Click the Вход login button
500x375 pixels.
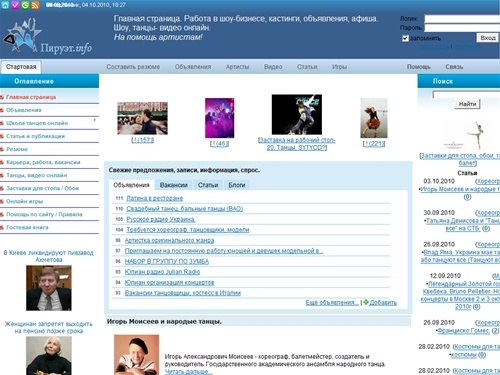pyautogui.click(x=488, y=38)
